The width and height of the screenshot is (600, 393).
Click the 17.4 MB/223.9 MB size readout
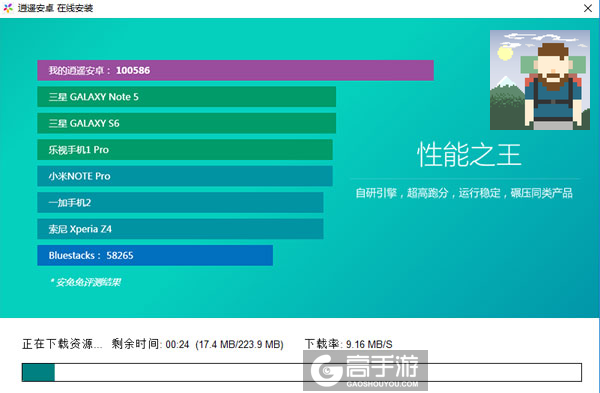click(x=240, y=344)
